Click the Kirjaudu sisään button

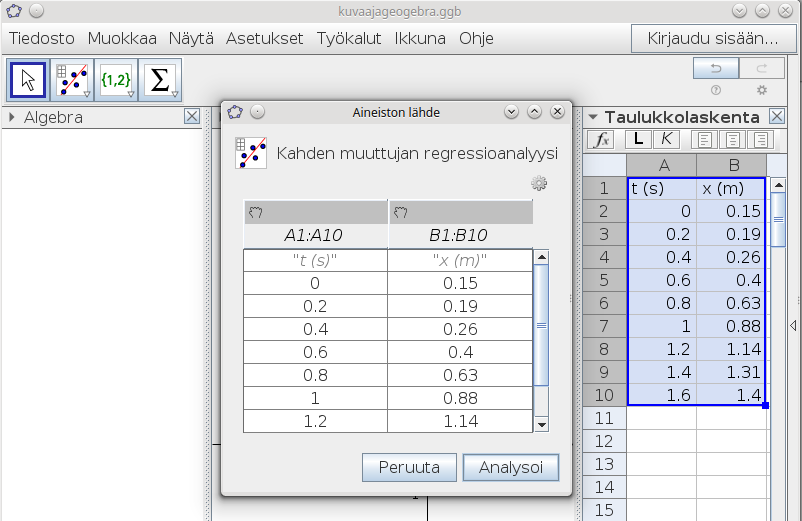(x=712, y=39)
